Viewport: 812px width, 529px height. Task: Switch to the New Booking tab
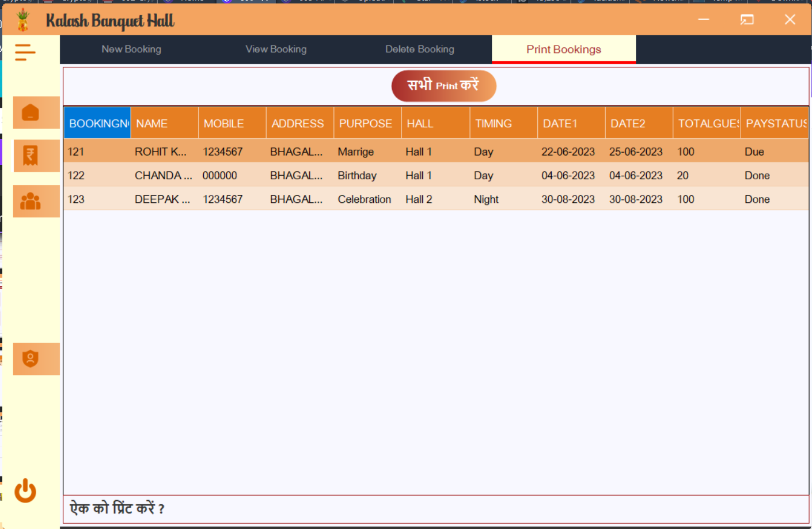pos(131,49)
